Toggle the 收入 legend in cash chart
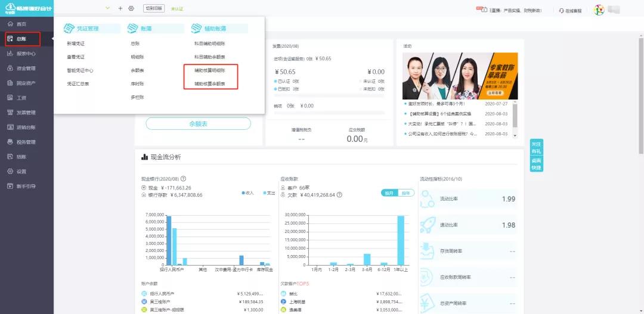 247,193
